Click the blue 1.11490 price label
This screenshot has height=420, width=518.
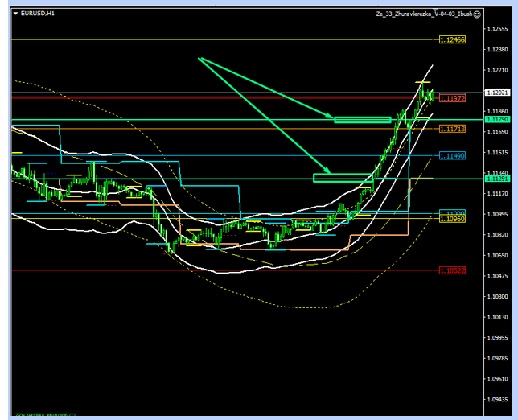click(453, 155)
